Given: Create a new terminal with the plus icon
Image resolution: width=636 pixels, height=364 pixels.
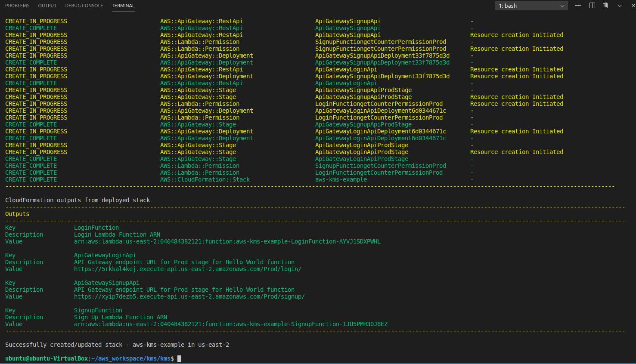Looking at the screenshot, I should (578, 6).
